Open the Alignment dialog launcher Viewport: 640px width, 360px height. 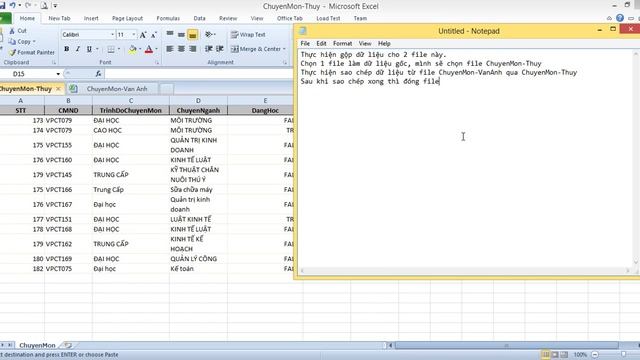coord(285,62)
